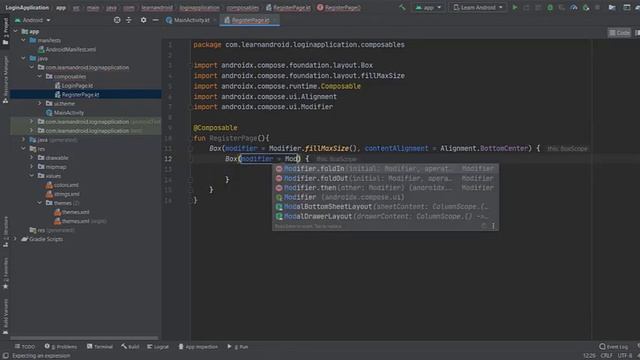Open the Project tool window side tab
The height and width of the screenshot is (360, 640).
click(5, 31)
